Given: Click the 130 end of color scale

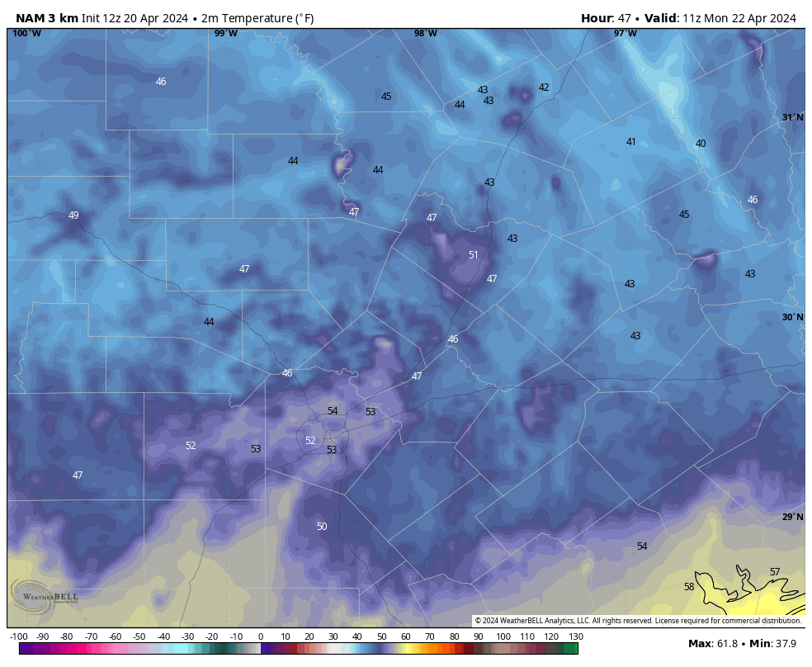Looking at the screenshot, I should pos(576,636).
